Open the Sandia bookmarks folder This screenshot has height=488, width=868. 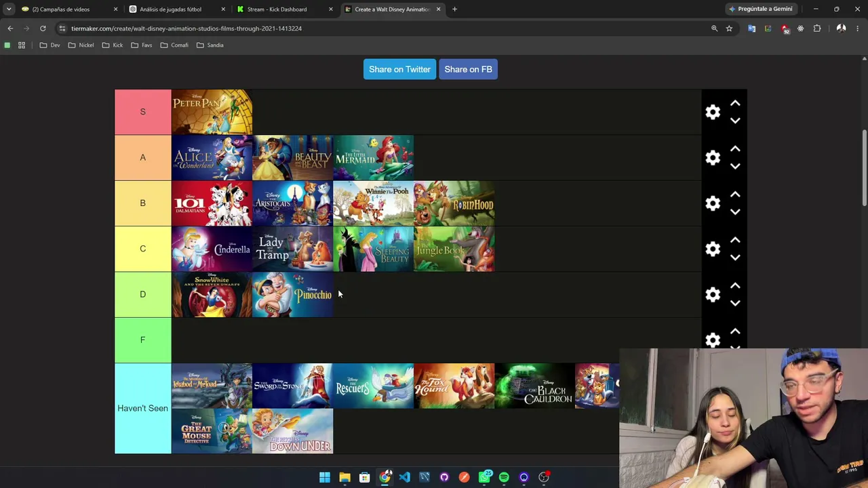(210, 45)
